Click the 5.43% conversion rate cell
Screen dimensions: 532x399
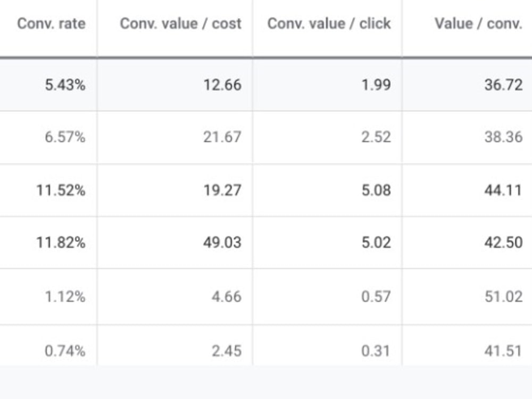click(x=65, y=85)
